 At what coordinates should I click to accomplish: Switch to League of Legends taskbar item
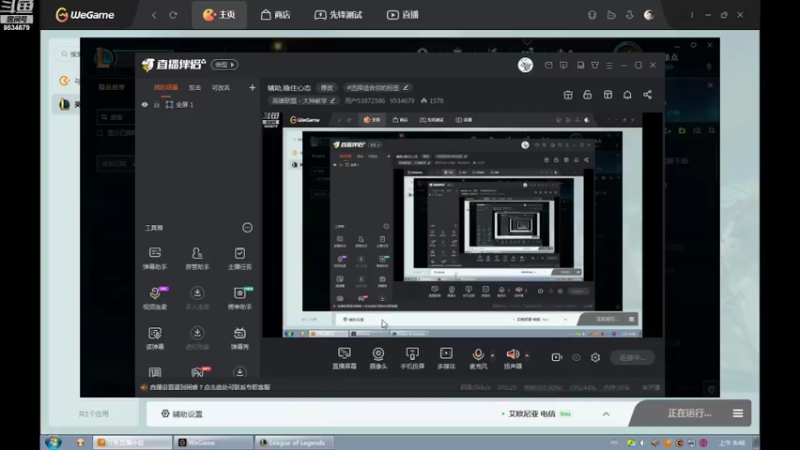click(x=293, y=442)
